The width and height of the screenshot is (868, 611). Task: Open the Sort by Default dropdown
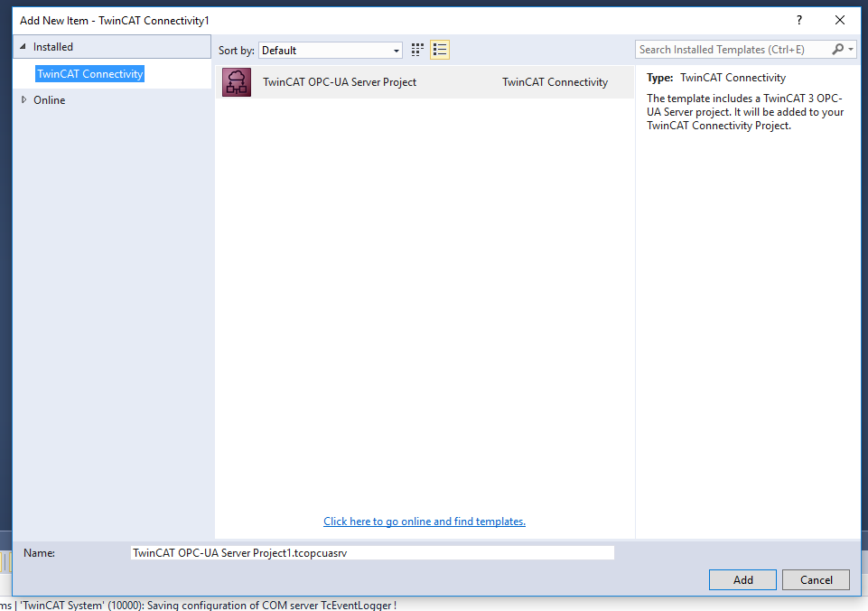pos(331,51)
